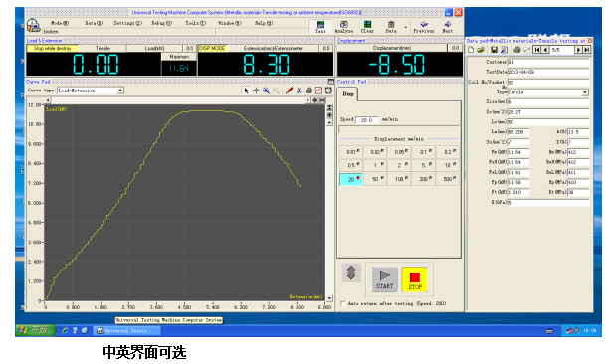Viewport: 616px width, 364px height.
Task: Click the Speed input field
Action: tap(367, 120)
